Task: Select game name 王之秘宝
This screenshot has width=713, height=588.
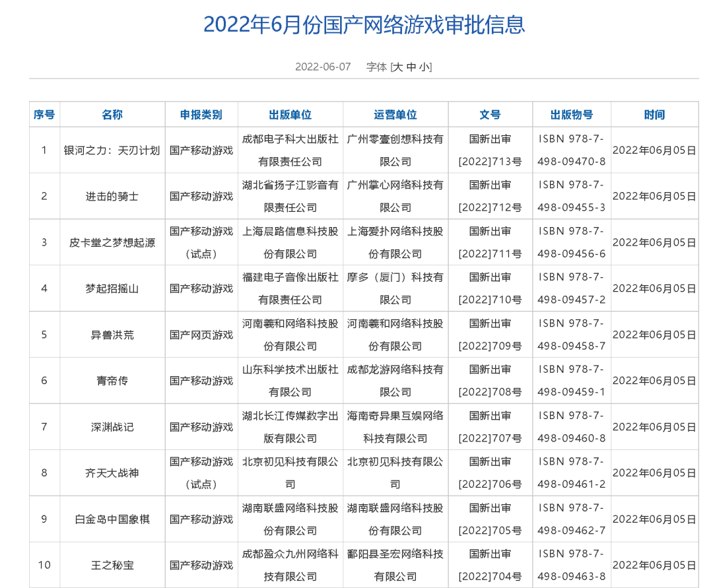Action: click(x=112, y=566)
